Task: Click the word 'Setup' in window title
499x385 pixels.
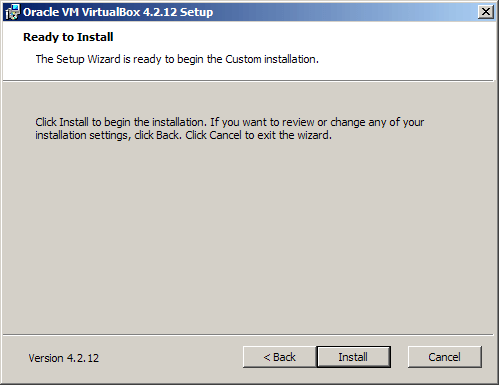Action: click(197, 12)
